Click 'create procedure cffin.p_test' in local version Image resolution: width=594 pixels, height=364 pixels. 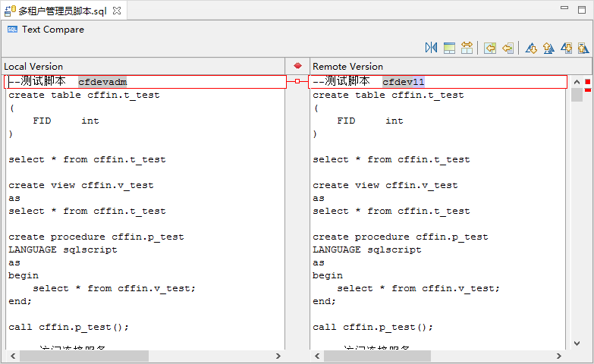pyautogui.click(x=96, y=237)
